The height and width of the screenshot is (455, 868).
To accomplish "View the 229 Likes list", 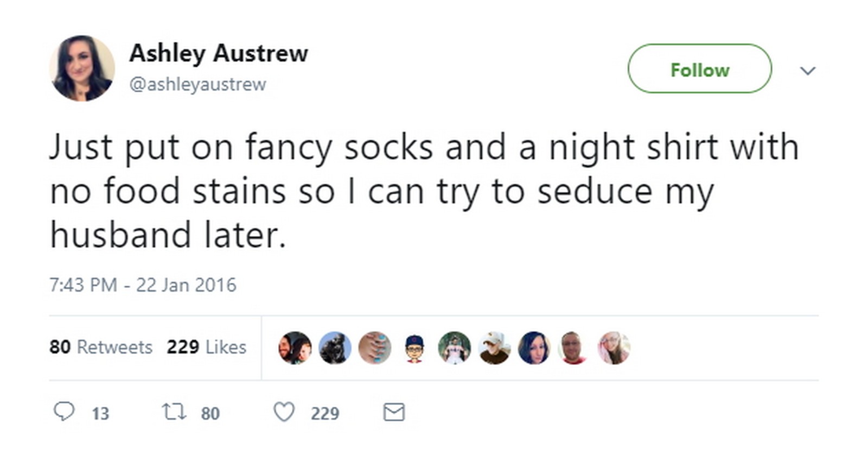I will [206, 347].
